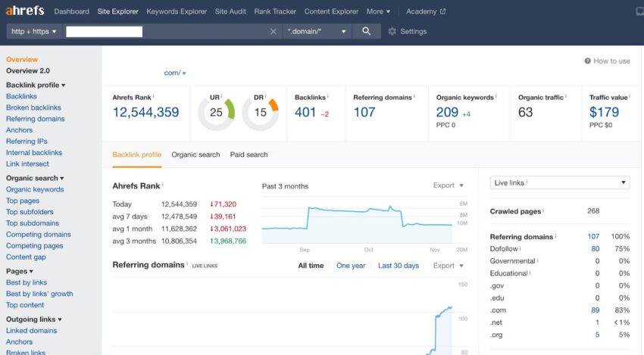Open Internal backlinks in the sidebar
Viewport: 644px width, 355px height.
coord(34,153)
